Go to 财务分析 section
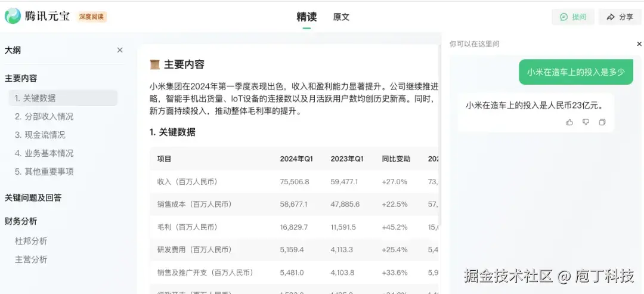Image resolution: width=644 pixels, height=294 pixels. click(x=21, y=221)
